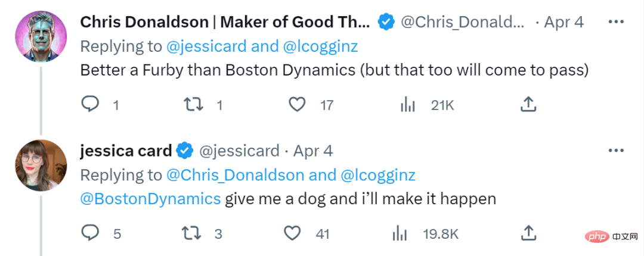This screenshot has height=256, width=644.
Task: Reply to Chris Donaldson's Furby tweet
Action: click(x=89, y=105)
